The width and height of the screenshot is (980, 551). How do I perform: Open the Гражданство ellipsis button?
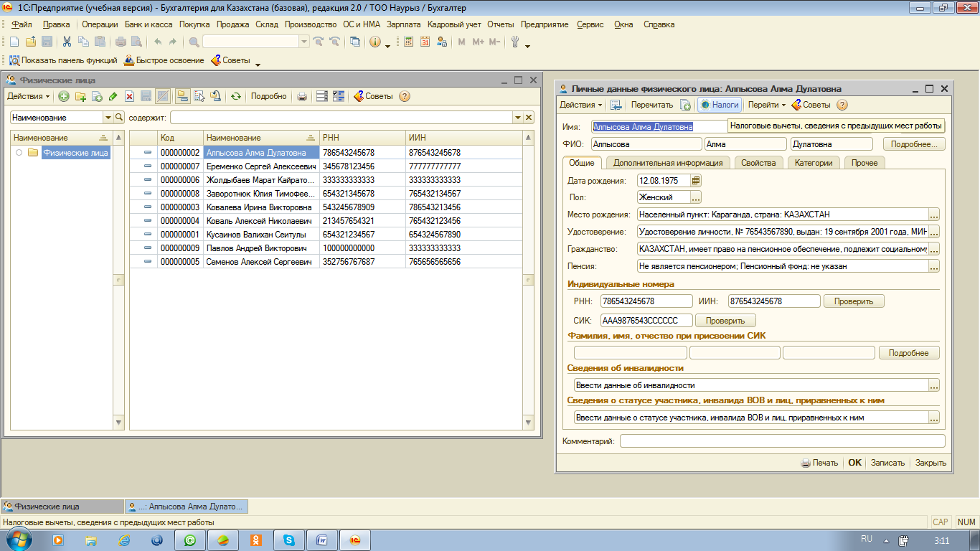934,249
